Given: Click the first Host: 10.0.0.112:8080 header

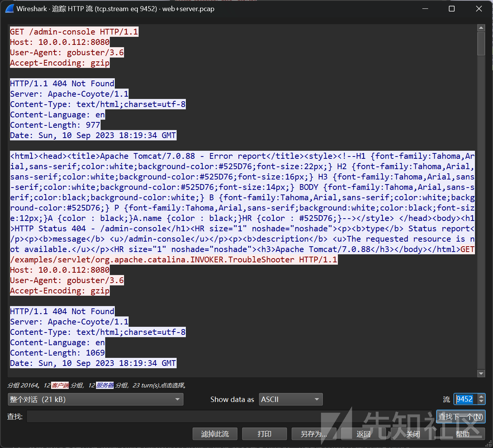Looking at the screenshot, I should click(60, 42).
